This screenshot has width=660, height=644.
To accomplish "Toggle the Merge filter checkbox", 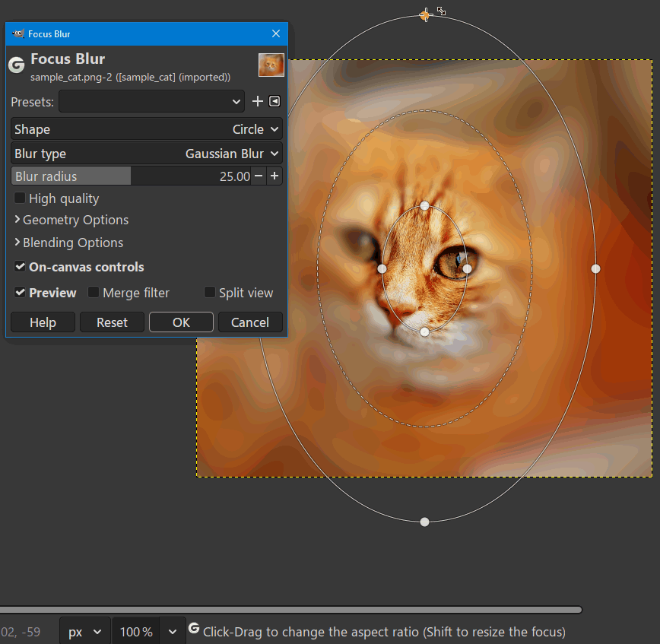I will (94, 293).
